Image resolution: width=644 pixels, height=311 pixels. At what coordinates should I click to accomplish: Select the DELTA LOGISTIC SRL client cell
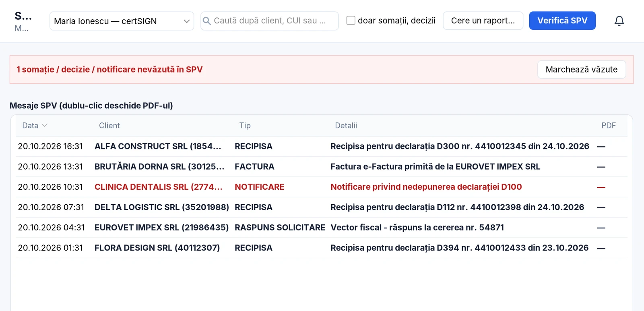pos(162,207)
